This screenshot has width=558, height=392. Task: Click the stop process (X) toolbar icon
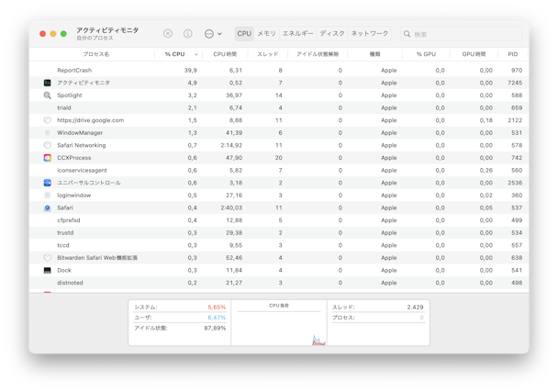168,33
